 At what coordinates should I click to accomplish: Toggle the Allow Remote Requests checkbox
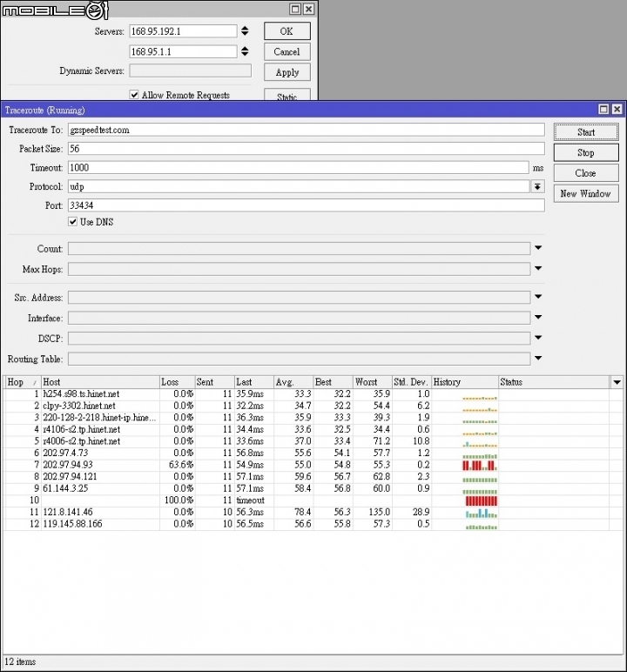click(134, 95)
